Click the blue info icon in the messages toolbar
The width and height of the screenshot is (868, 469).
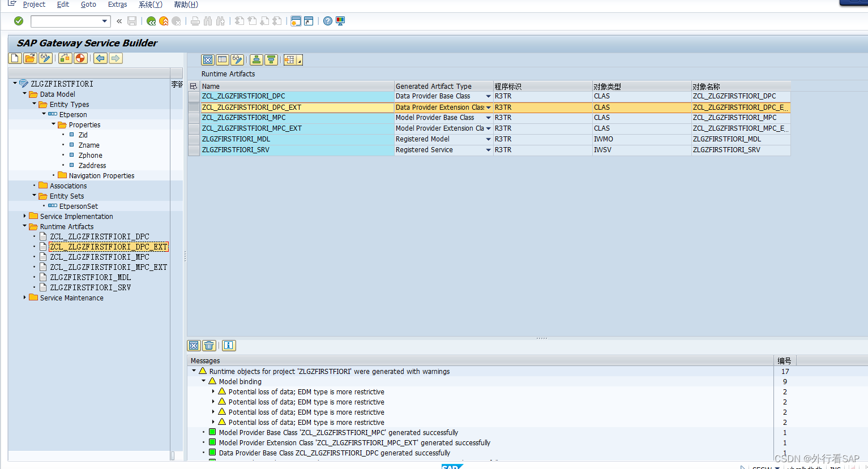coord(229,346)
